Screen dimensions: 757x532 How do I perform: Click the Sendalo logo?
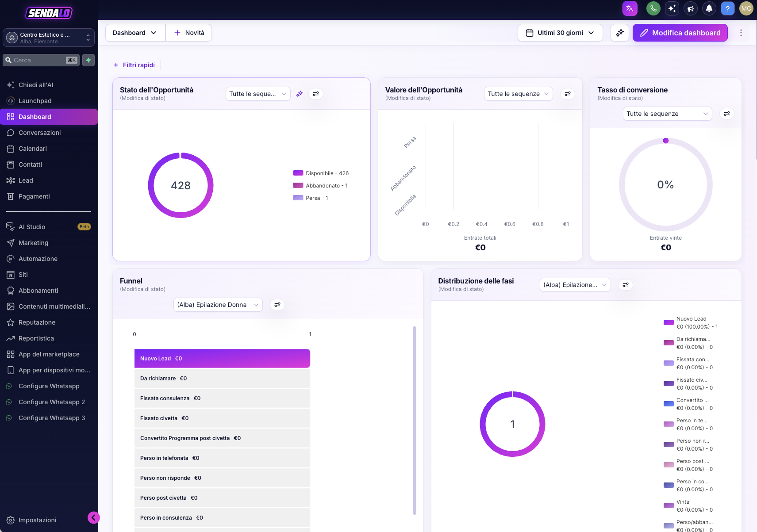click(x=49, y=13)
